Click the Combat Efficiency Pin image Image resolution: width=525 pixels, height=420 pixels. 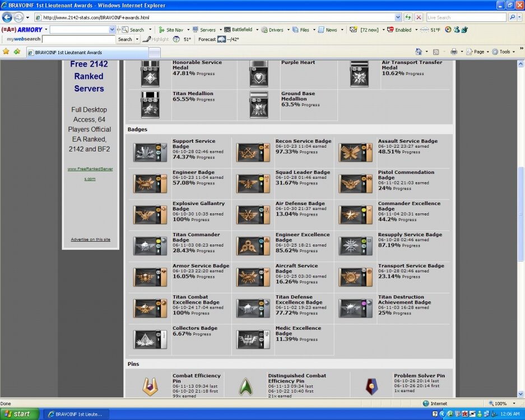click(x=150, y=386)
